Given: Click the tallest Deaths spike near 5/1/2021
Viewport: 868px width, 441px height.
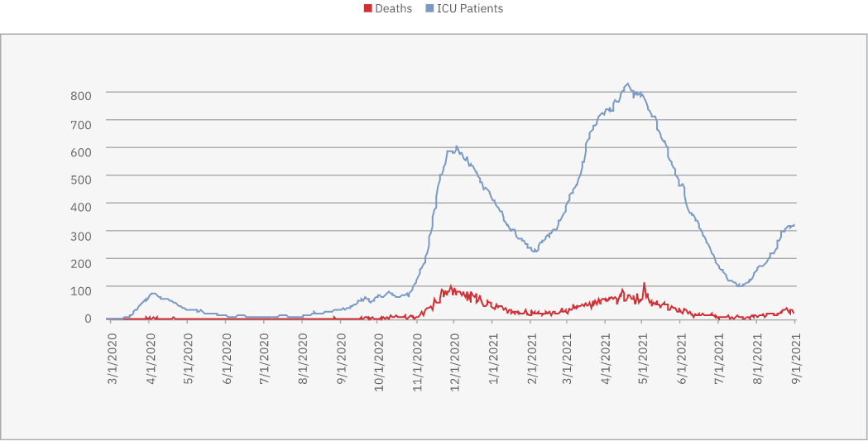Looking at the screenshot, I should pyautogui.click(x=644, y=283).
